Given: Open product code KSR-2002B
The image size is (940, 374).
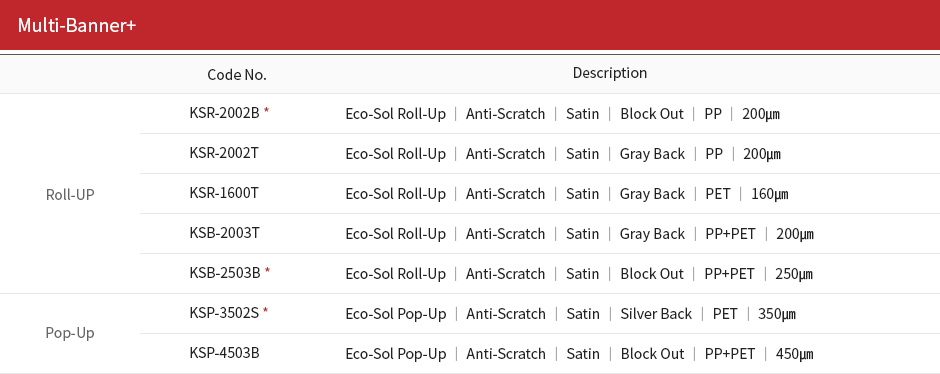Looking at the screenshot, I should pos(224,113).
